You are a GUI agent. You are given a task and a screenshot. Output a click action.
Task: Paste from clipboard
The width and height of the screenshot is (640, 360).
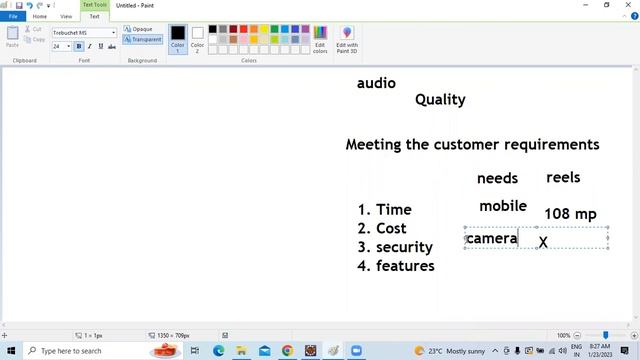coord(12,37)
